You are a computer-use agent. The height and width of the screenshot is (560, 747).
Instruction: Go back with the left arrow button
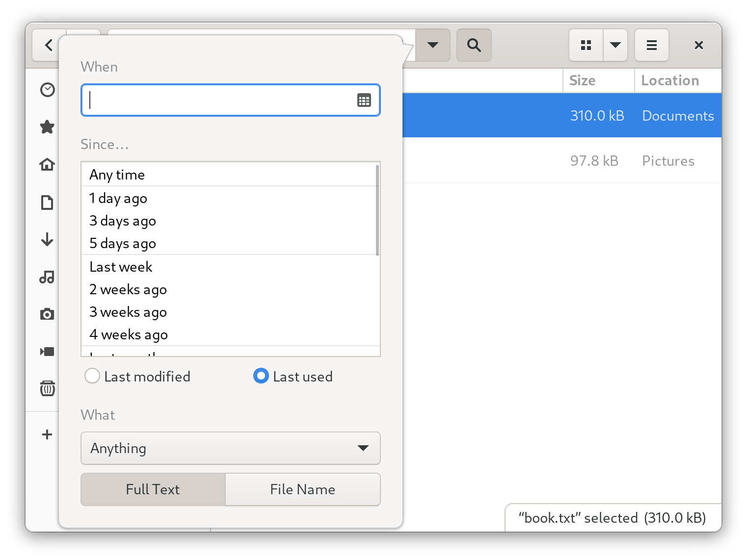[x=48, y=45]
